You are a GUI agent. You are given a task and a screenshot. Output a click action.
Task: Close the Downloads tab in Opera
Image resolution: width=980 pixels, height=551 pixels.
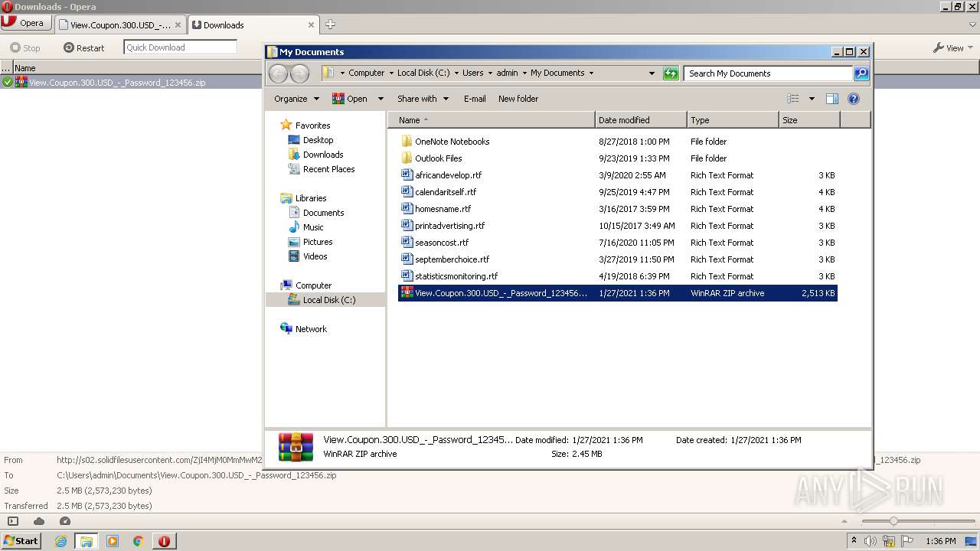click(x=311, y=24)
